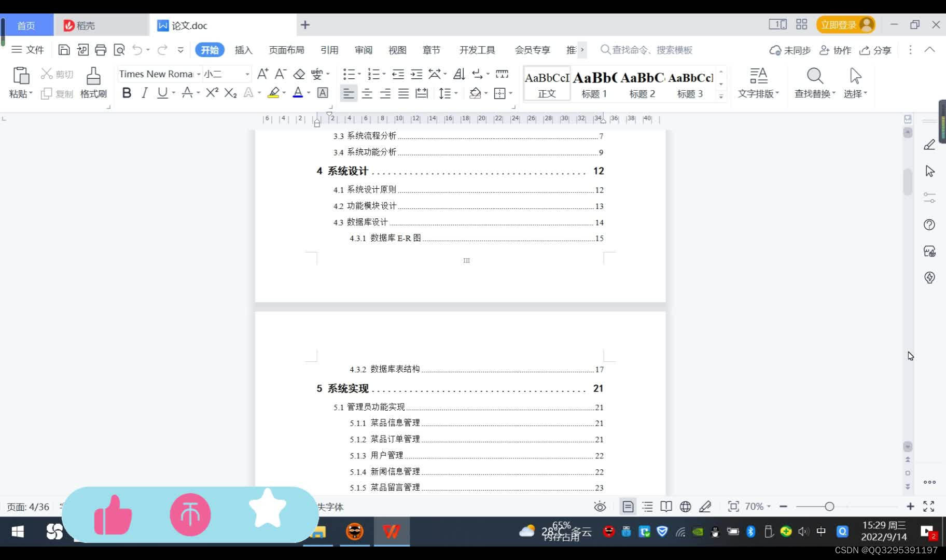Decrease paragraph indent
946x560 pixels.
pyautogui.click(x=398, y=74)
